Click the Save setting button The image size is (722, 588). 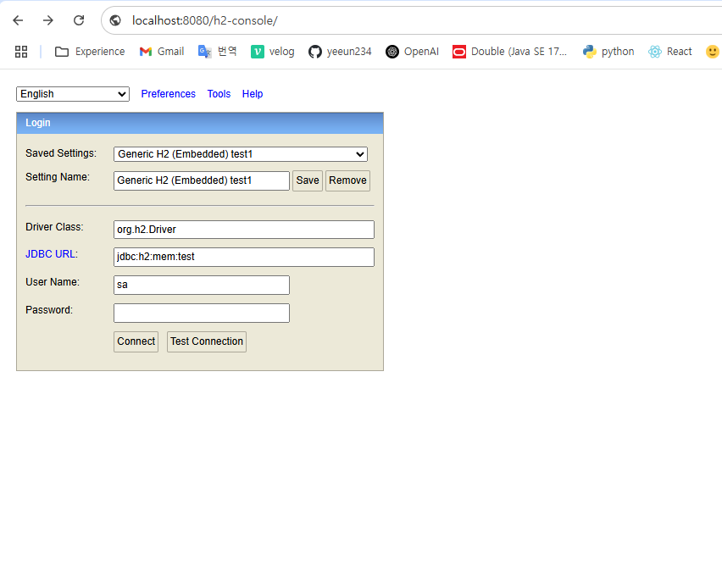point(308,180)
